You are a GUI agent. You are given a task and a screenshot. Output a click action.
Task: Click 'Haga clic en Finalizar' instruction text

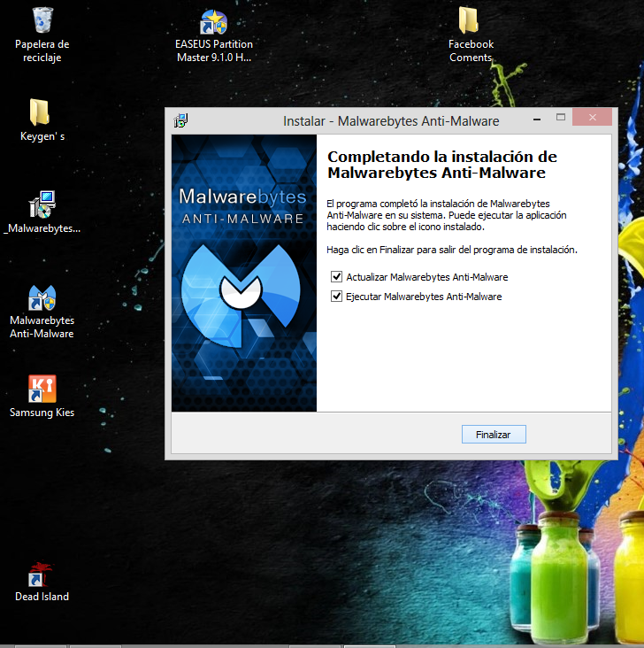point(452,250)
